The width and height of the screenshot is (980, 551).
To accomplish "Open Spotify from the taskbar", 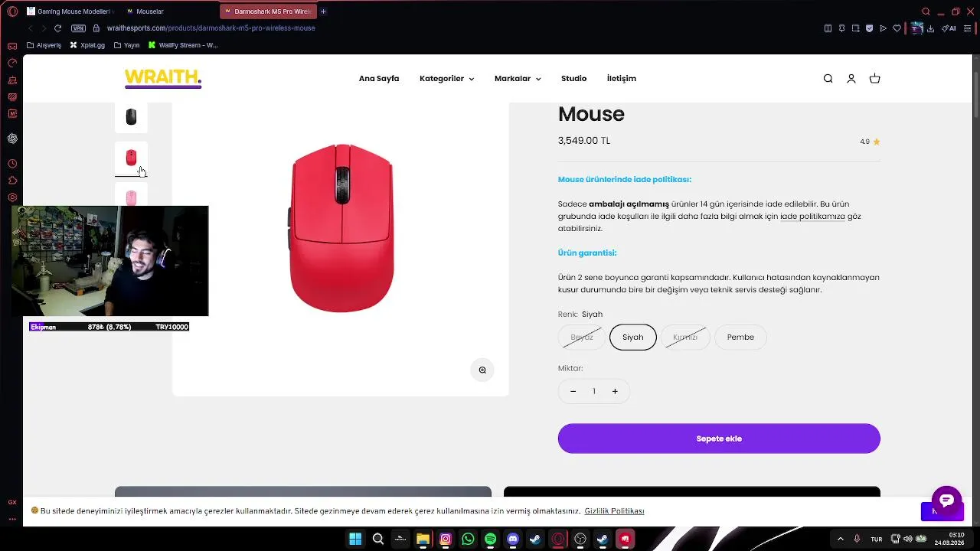I will click(490, 539).
